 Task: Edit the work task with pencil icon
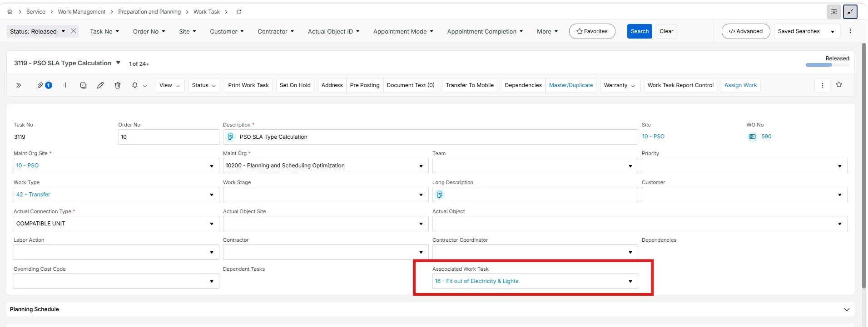click(x=100, y=85)
